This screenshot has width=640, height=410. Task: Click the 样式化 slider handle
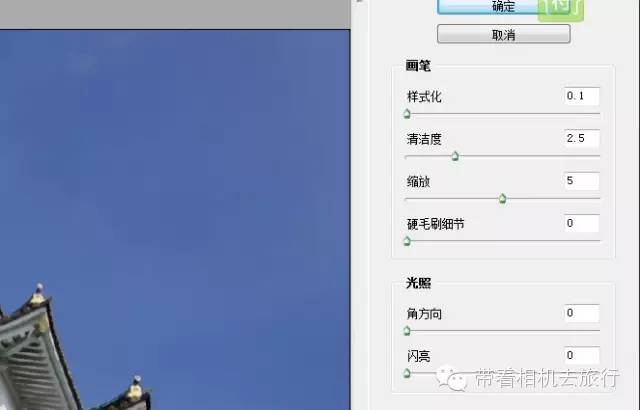tap(407, 114)
